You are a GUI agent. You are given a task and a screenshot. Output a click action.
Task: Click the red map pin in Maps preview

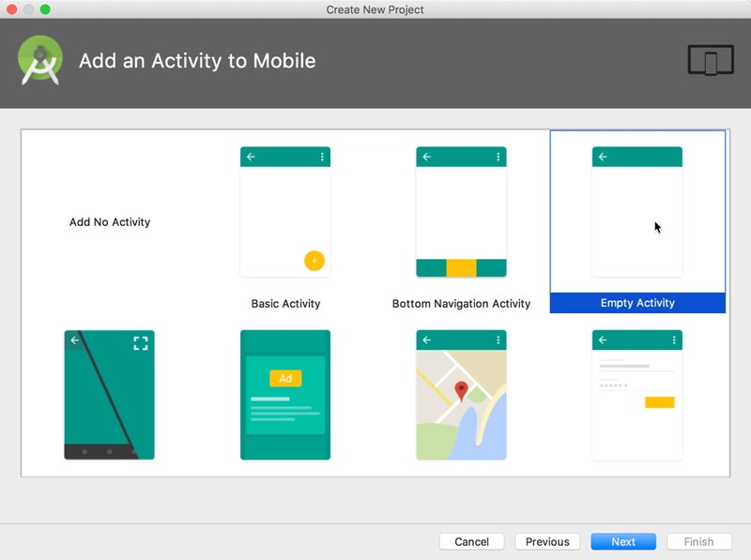[461, 390]
